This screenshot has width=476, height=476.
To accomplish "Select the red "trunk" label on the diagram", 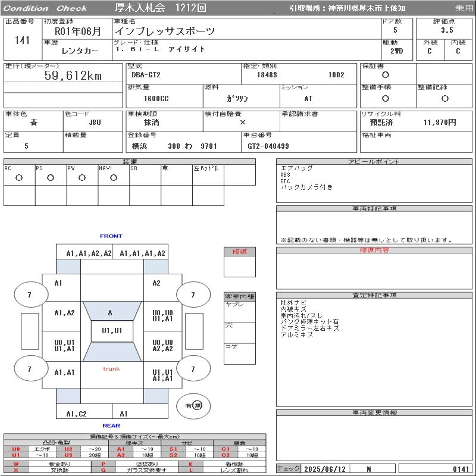I will [111, 369].
